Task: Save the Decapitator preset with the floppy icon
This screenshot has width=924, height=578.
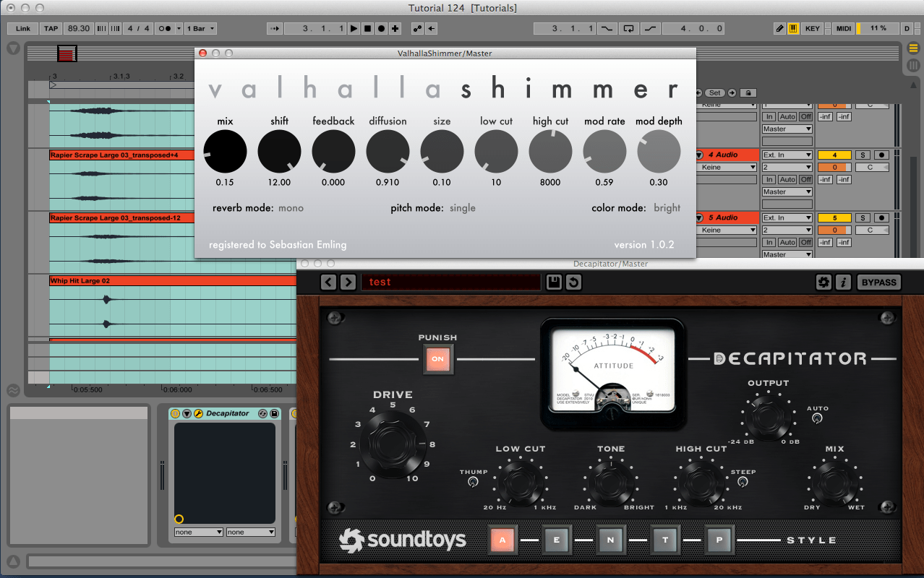Action: tap(554, 282)
